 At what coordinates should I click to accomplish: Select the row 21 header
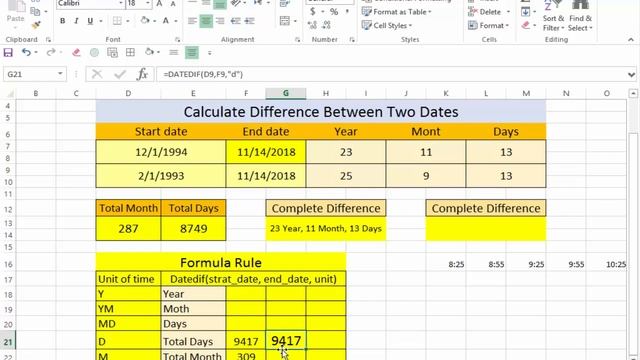point(8,342)
